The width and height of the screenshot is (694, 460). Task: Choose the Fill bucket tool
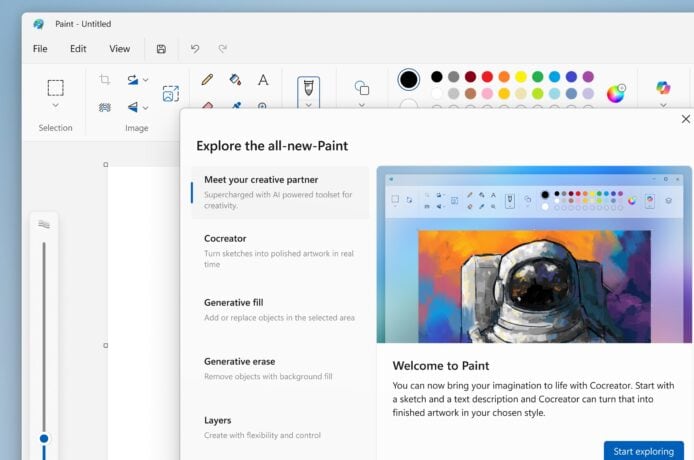(x=235, y=79)
